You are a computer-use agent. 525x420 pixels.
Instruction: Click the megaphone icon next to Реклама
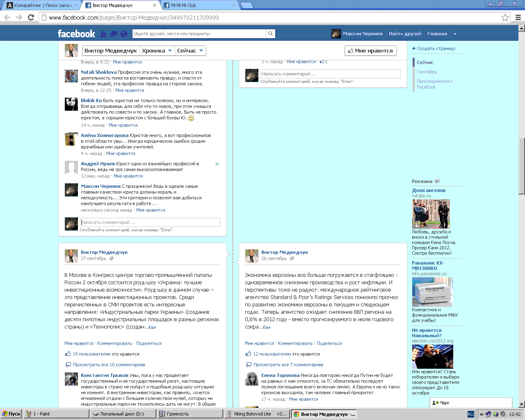[x=437, y=181]
